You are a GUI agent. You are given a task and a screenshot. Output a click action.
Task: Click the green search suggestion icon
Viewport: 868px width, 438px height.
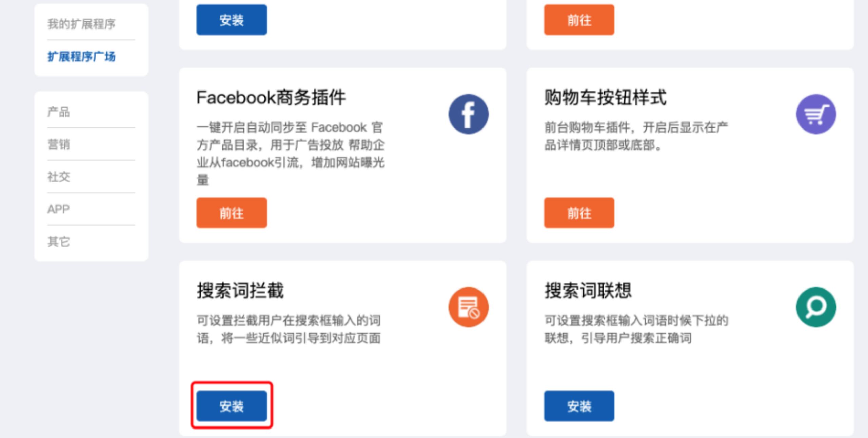[x=816, y=307]
